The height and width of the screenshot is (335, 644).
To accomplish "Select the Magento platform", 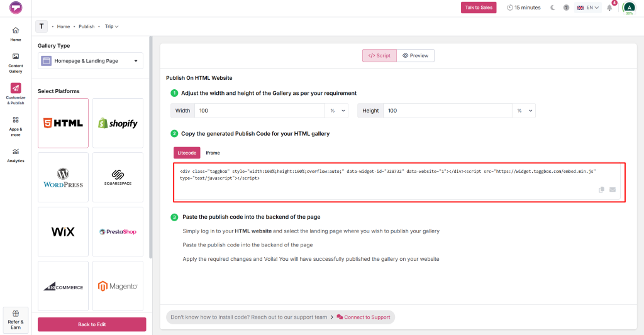I will [118, 286].
